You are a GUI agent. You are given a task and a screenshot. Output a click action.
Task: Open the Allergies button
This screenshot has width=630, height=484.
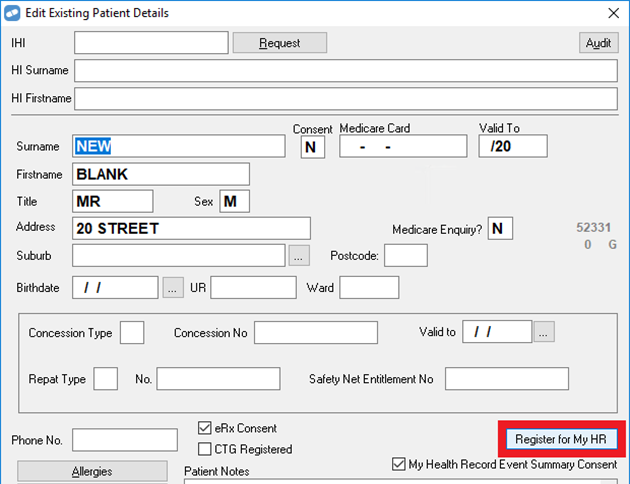point(90,471)
